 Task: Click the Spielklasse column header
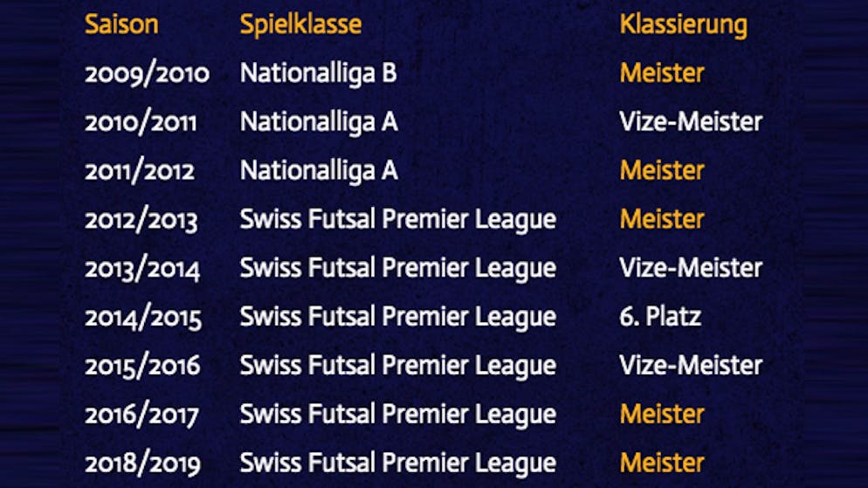click(300, 24)
